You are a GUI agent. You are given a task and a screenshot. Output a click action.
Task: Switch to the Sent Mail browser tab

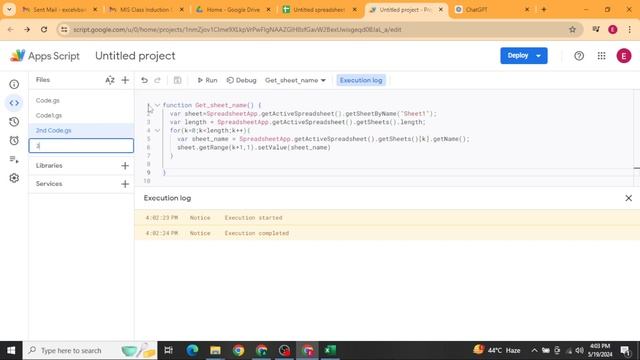click(60, 9)
